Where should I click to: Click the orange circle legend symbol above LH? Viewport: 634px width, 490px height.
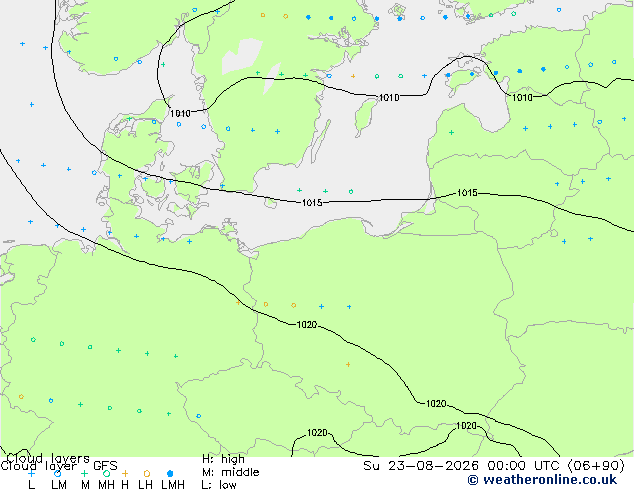(x=147, y=473)
